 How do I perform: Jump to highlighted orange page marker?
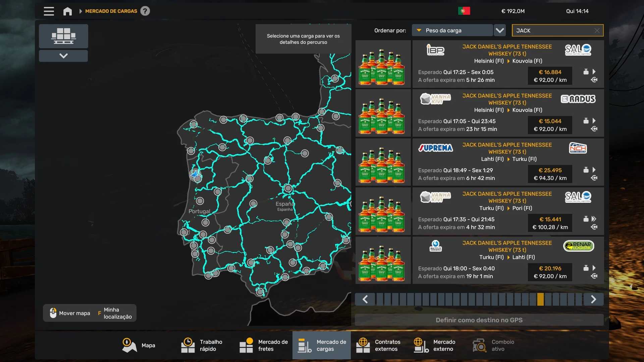click(x=540, y=299)
